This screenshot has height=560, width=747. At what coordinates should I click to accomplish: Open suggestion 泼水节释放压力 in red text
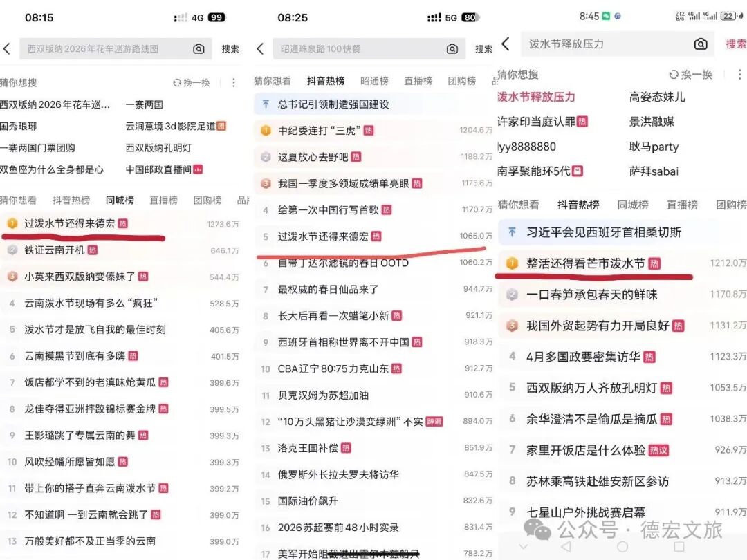pos(536,97)
